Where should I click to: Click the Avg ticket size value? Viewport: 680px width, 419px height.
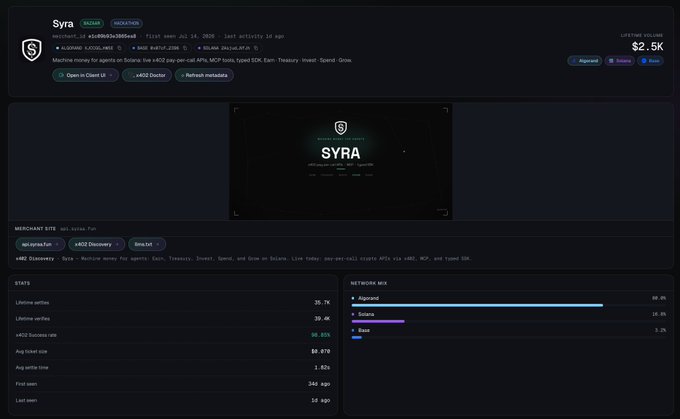click(320, 351)
